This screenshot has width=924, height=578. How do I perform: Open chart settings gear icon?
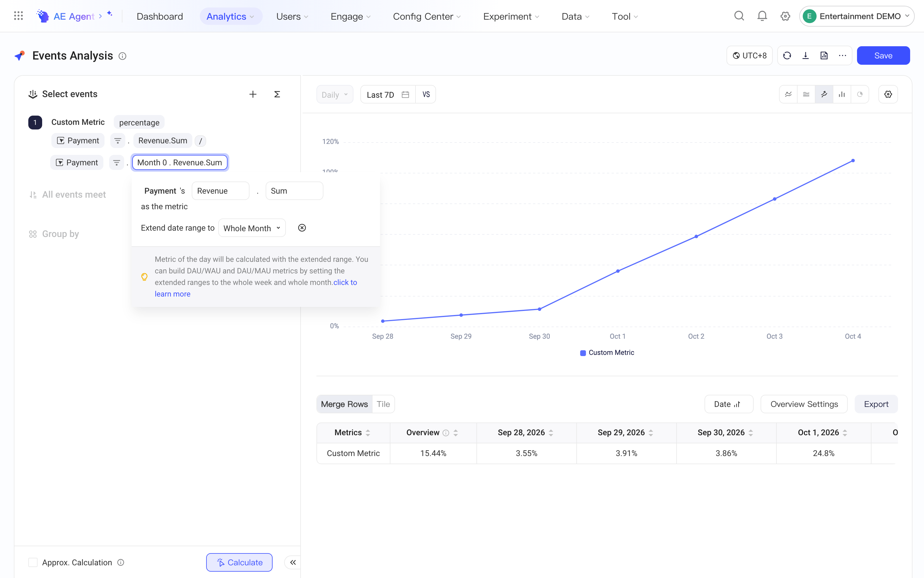888,94
